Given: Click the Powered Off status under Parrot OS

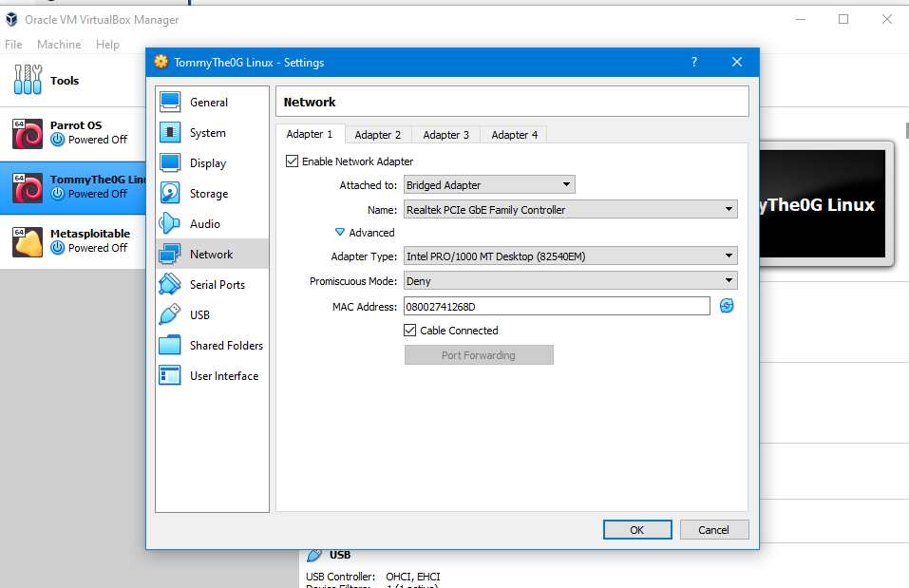Looking at the screenshot, I should (x=98, y=140).
